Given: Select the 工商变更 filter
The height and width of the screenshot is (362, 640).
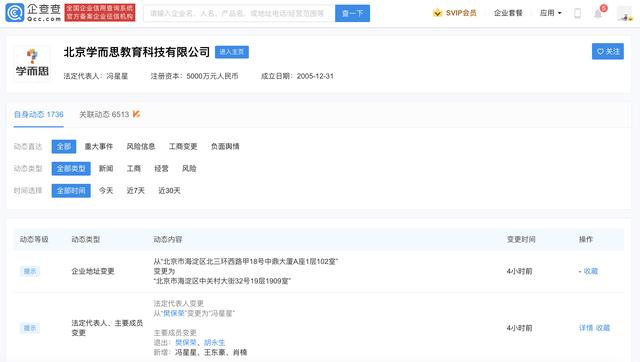Looking at the screenshot, I should tap(183, 147).
